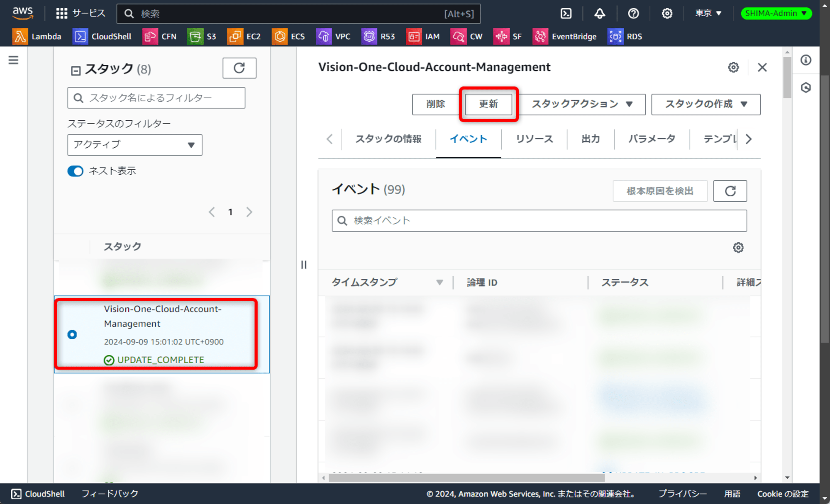830x504 pixels.
Task: Open R53 Route 53 shortcut
Action: 378,37
